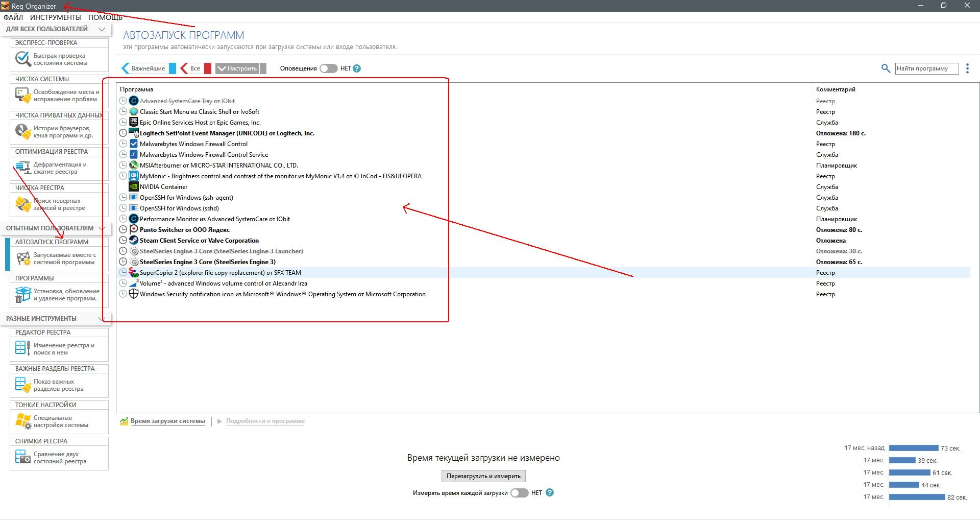Viewport: 980px width, 520px height.
Task: Collapse the РАЗНЫЕ ИНСТРУМЕНТЫ section
Action: coord(102,319)
